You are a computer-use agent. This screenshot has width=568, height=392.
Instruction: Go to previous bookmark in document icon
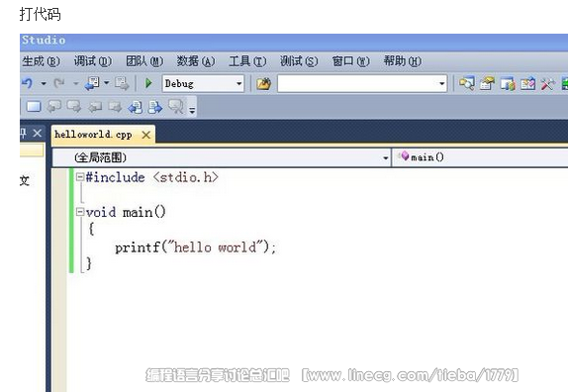(136, 107)
